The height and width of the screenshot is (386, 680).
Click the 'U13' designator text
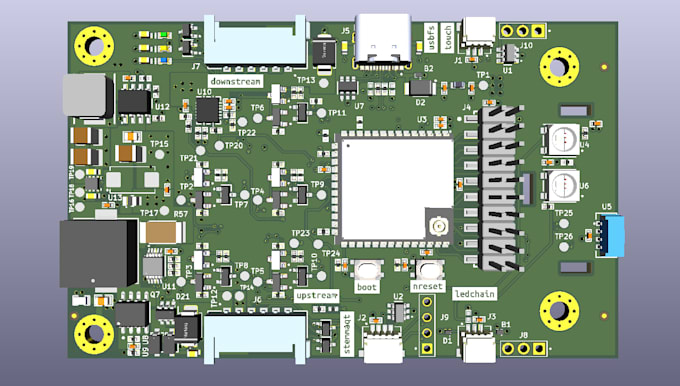(115, 198)
